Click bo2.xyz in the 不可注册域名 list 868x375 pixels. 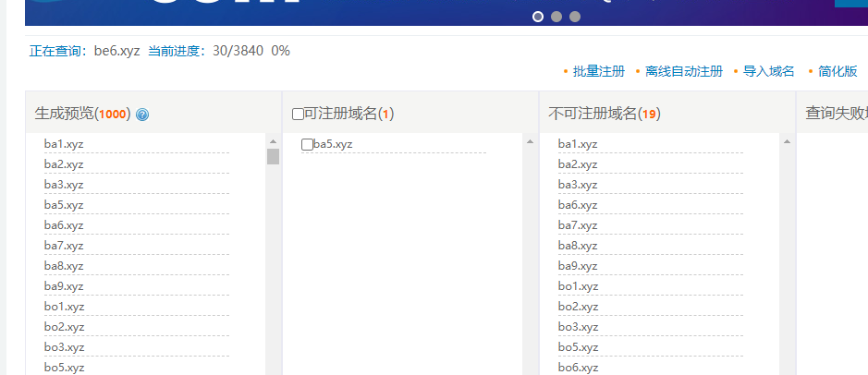579,307
